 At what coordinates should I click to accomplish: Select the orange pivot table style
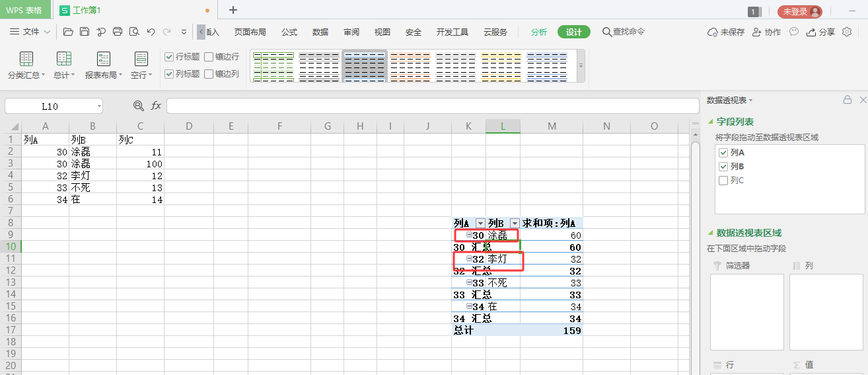[410, 67]
